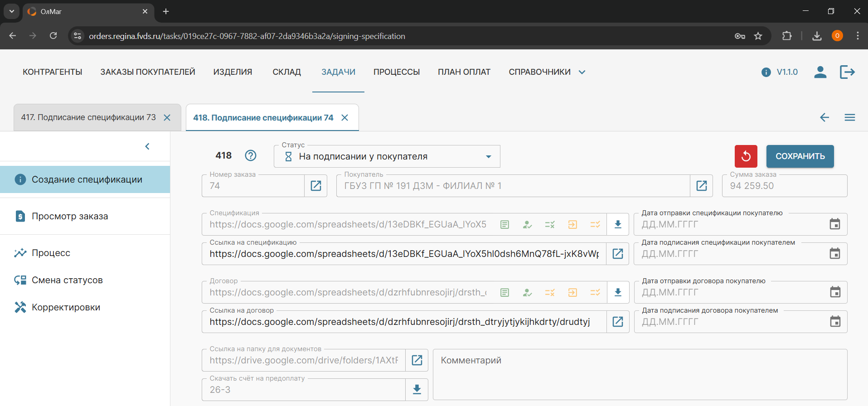Screen dimensions: 868x406
Task: Collapse the left sidebar with chevron
Action: 147,146
